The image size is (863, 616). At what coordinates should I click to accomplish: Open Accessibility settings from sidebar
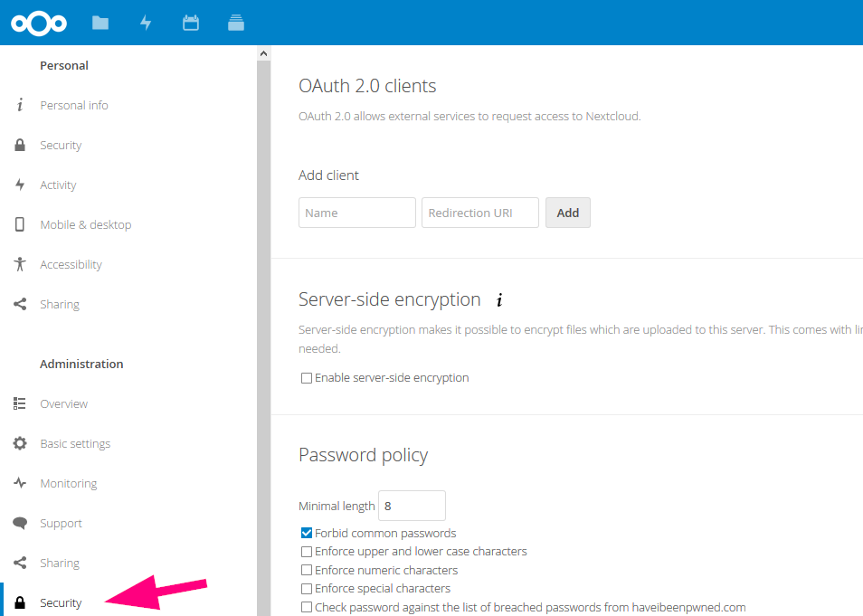[x=71, y=263]
